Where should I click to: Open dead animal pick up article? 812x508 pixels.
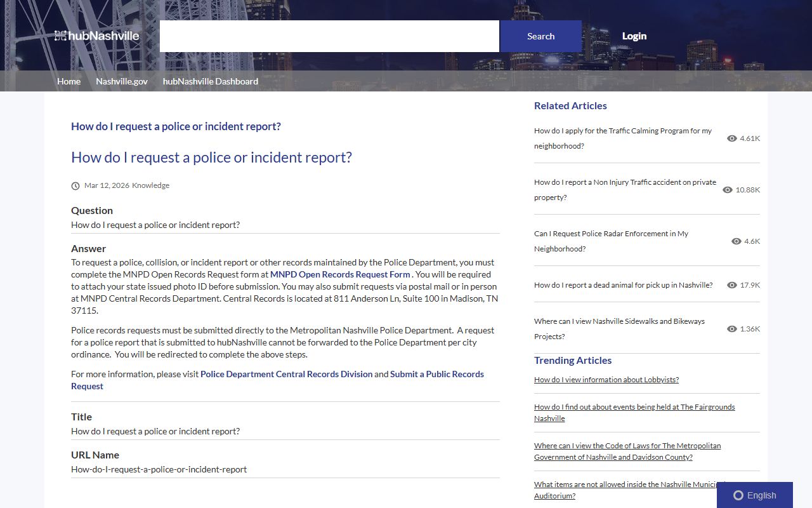click(x=623, y=285)
